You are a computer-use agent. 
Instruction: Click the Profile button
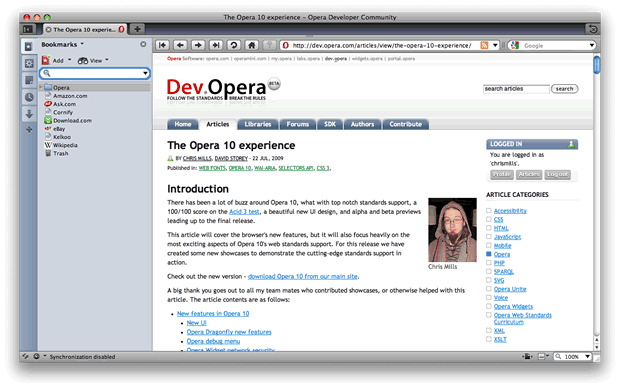(x=502, y=174)
